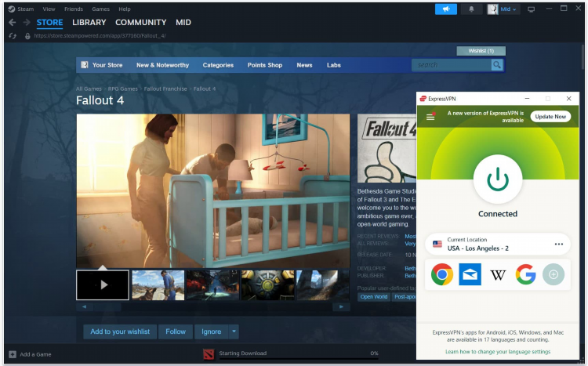Click All Games breadcrumb
Viewport: 588px width, 366px height.
[x=89, y=89]
